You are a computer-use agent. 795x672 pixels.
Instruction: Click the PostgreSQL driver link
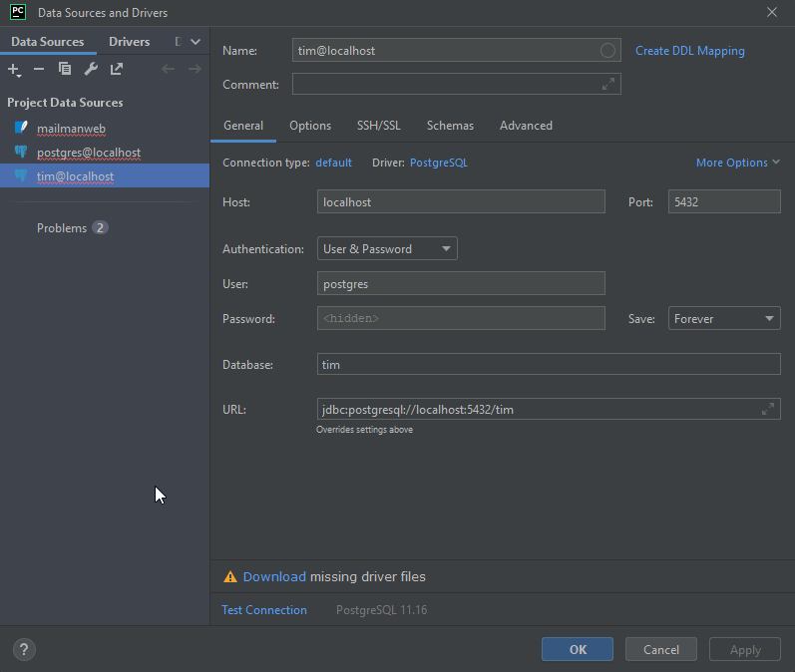coord(439,163)
